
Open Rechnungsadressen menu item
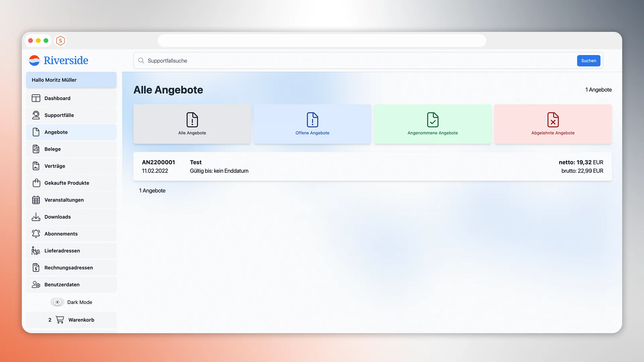pos(68,267)
